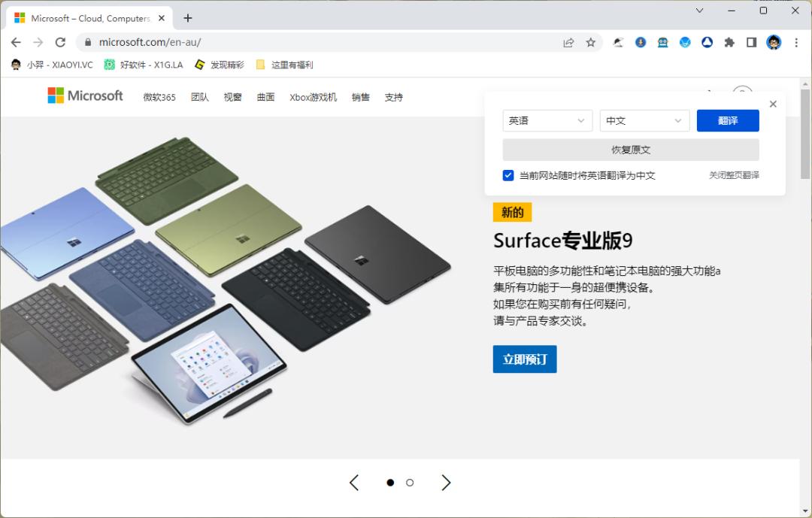Bookmark this page with the star icon
Viewport: 812px width, 518px height.
coord(591,43)
